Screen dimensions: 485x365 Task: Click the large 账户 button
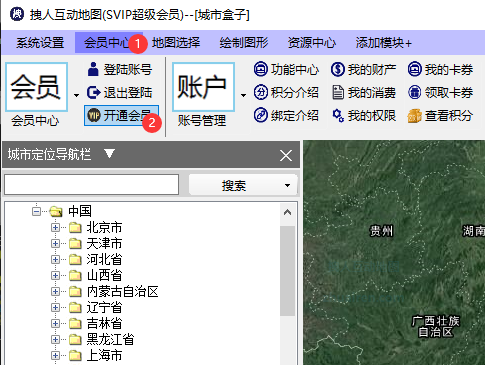(x=203, y=87)
